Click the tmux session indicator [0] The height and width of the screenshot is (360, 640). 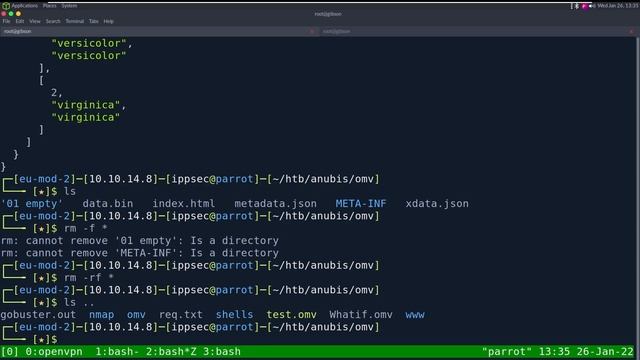[9, 351]
